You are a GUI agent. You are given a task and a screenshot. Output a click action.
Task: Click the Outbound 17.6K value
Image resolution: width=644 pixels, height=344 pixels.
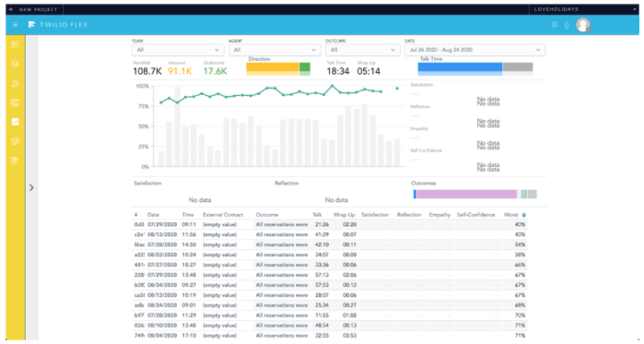(x=216, y=71)
